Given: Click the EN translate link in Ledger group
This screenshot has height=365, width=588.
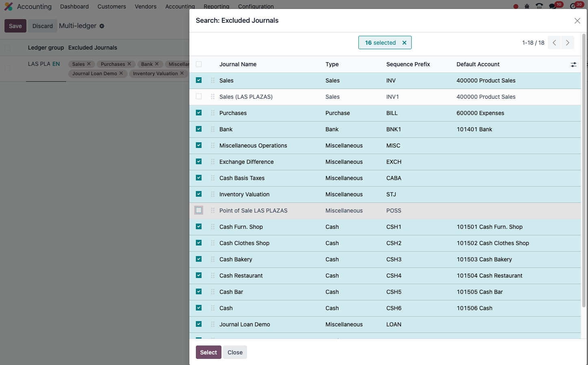Looking at the screenshot, I should pyautogui.click(x=56, y=64).
